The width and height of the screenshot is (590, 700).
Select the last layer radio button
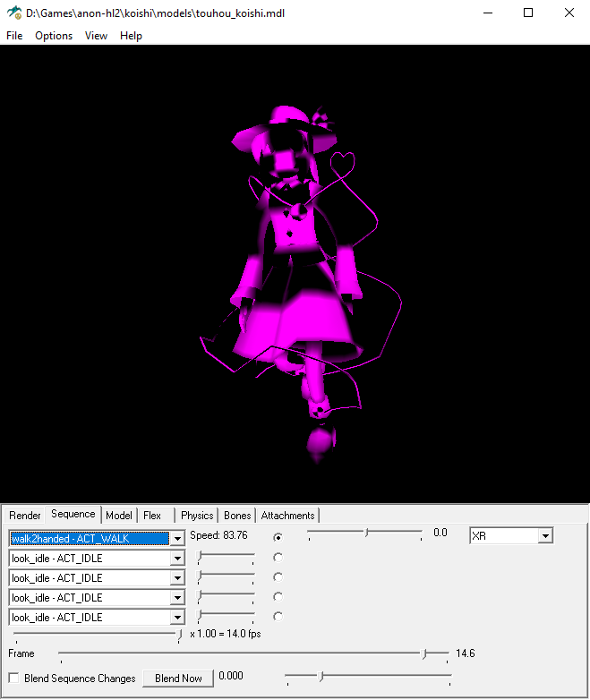(278, 617)
